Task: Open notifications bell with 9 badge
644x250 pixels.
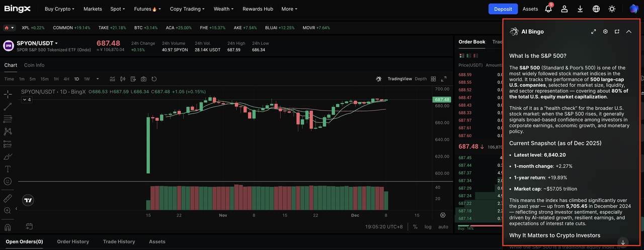Action: coord(548,9)
